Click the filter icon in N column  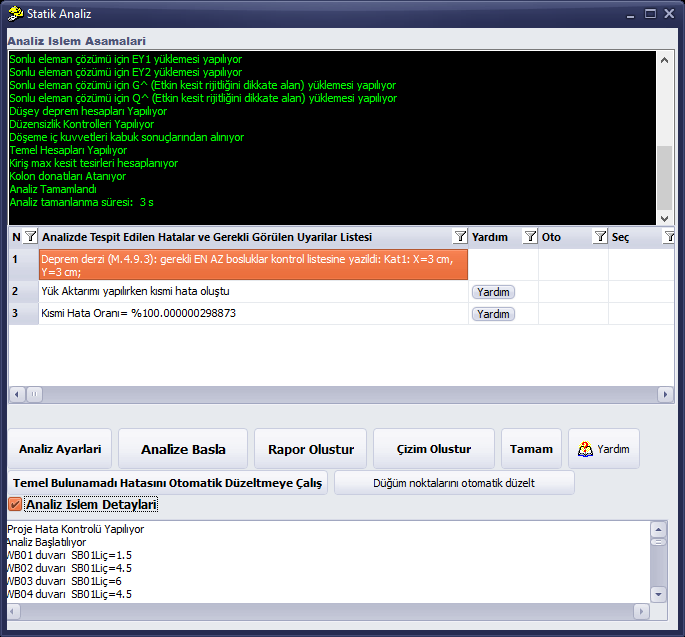(x=31, y=237)
